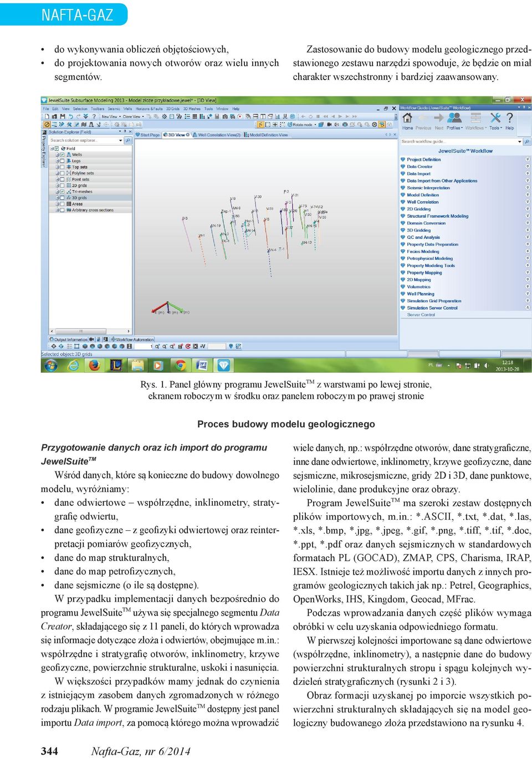Open the Structural Framework Modeling workflow link
532x759 pixels.
click(437, 216)
